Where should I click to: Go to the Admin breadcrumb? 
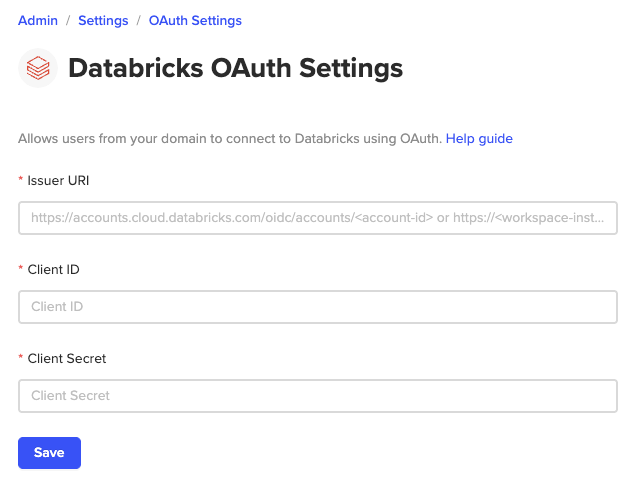pos(38,20)
